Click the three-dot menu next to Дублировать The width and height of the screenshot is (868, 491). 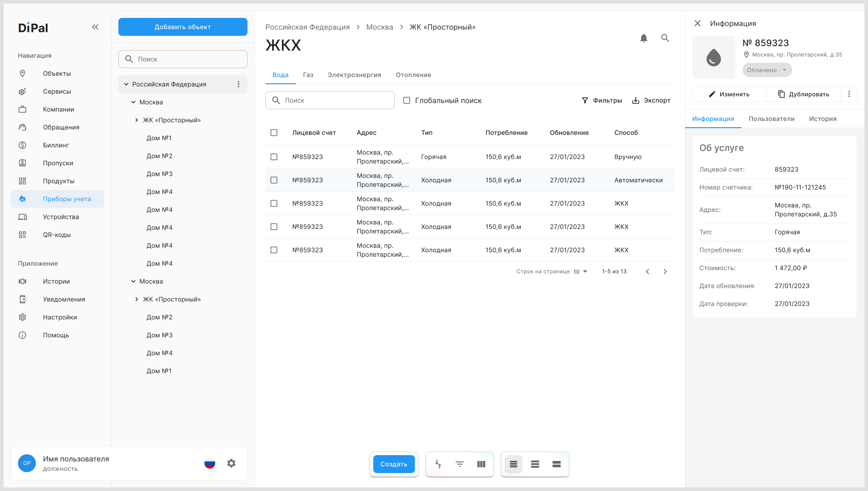(x=849, y=94)
